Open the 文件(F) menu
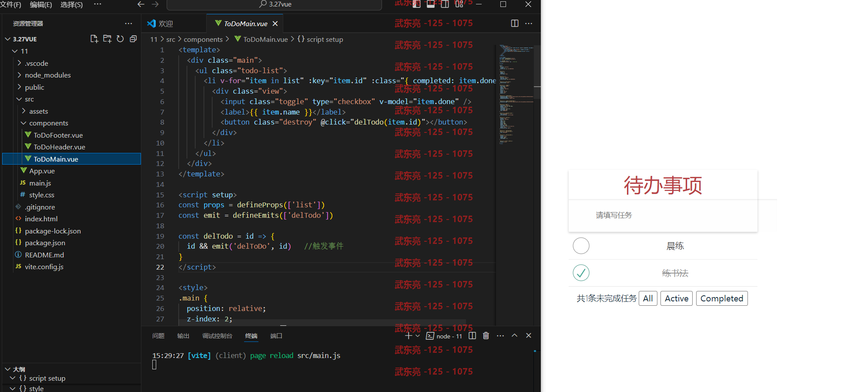The width and height of the screenshot is (868, 392). 11,4
